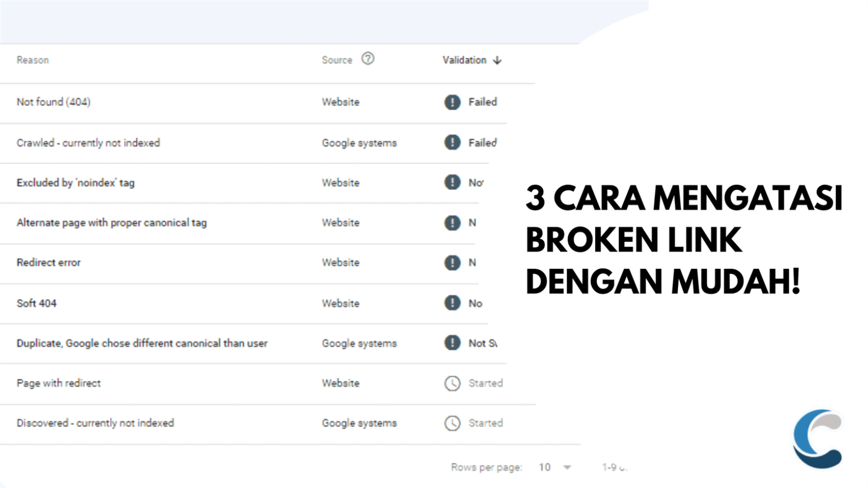Viewport: 868px width, 488px height.
Task: Open the Rows per page dropdown arrow
Action: point(567,467)
